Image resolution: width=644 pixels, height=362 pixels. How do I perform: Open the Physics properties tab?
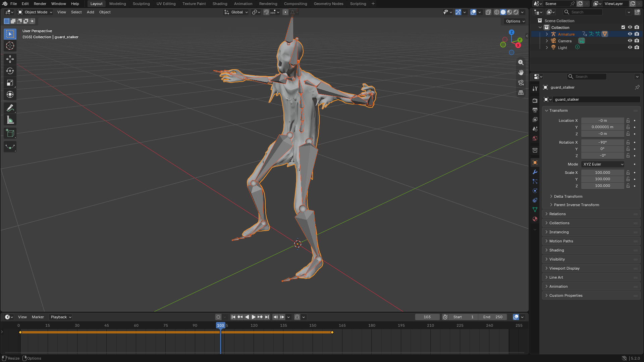[x=535, y=191]
